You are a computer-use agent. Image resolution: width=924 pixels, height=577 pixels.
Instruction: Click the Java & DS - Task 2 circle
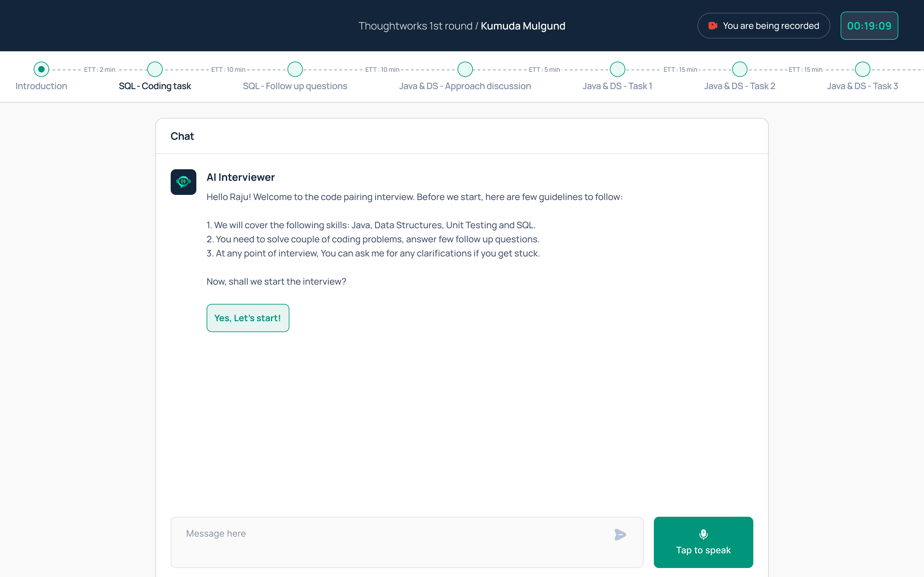point(739,69)
